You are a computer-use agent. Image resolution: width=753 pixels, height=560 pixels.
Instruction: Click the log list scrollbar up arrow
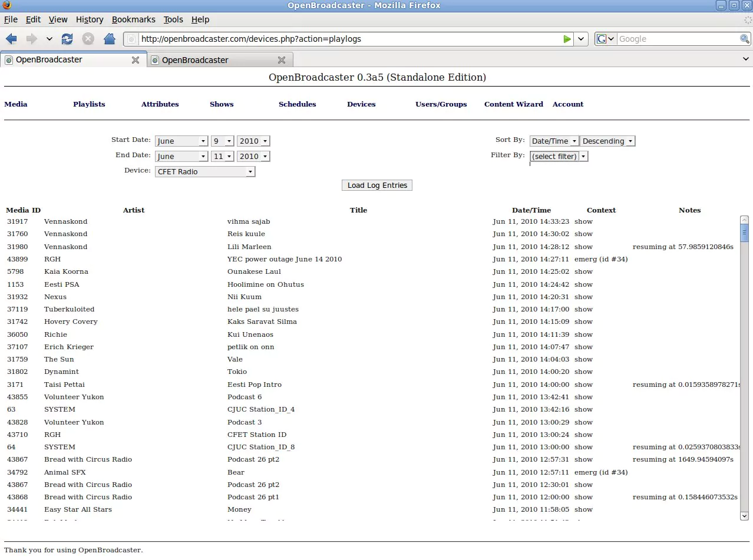click(x=744, y=220)
